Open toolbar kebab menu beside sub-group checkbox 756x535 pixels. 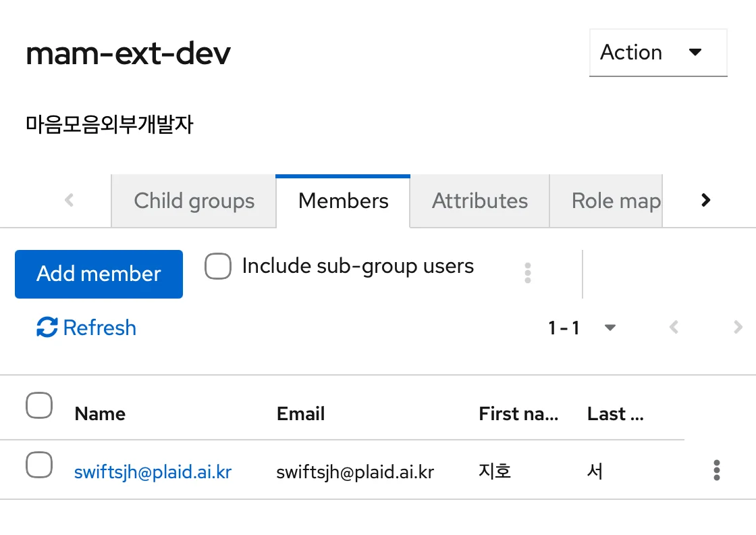tap(527, 273)
